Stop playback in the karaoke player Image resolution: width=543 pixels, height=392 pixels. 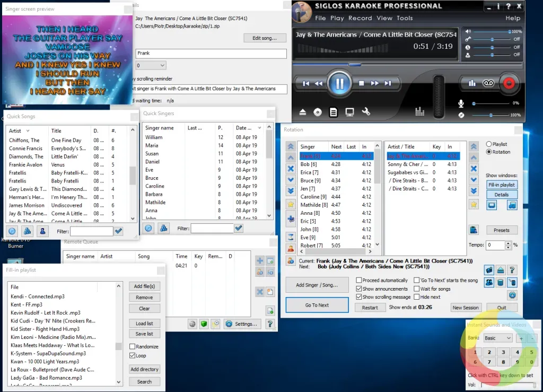[x=361, y=83]
